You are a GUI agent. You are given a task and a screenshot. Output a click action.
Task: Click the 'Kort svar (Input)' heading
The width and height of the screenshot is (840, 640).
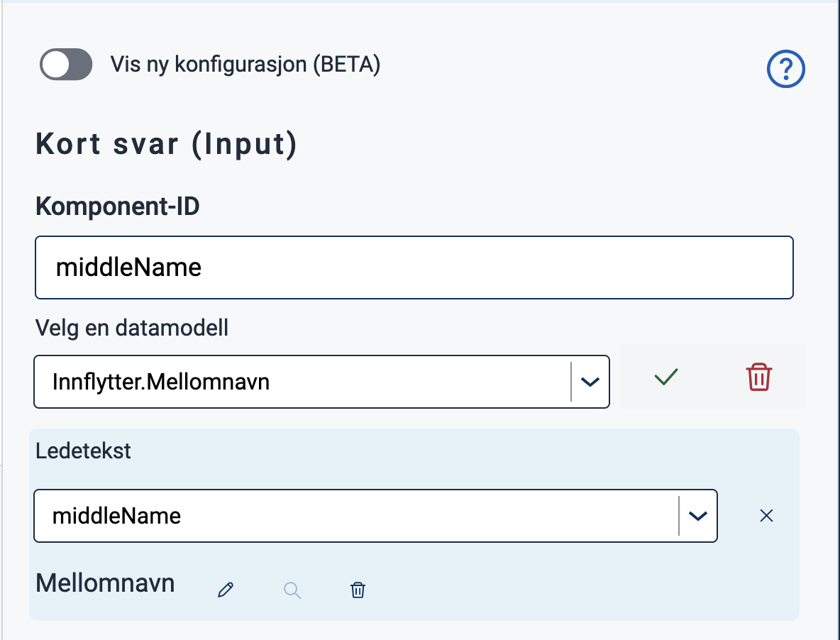point(166,145)
